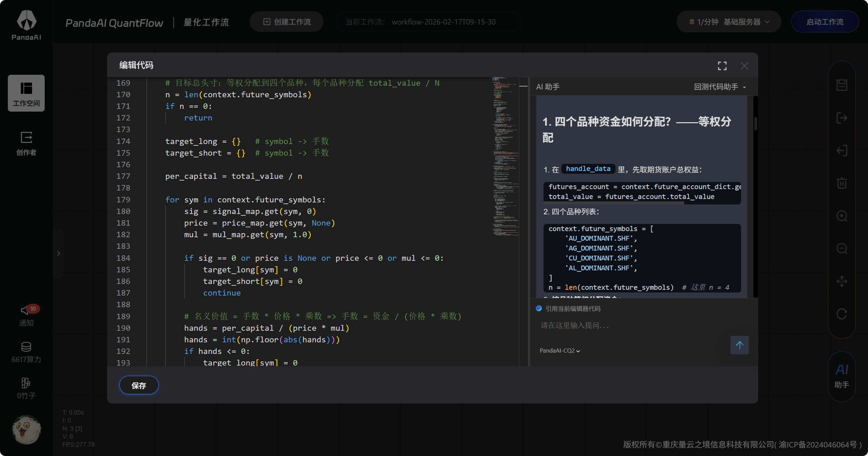
Task: Click the 启动工作流 button
Action: point(825,22)
